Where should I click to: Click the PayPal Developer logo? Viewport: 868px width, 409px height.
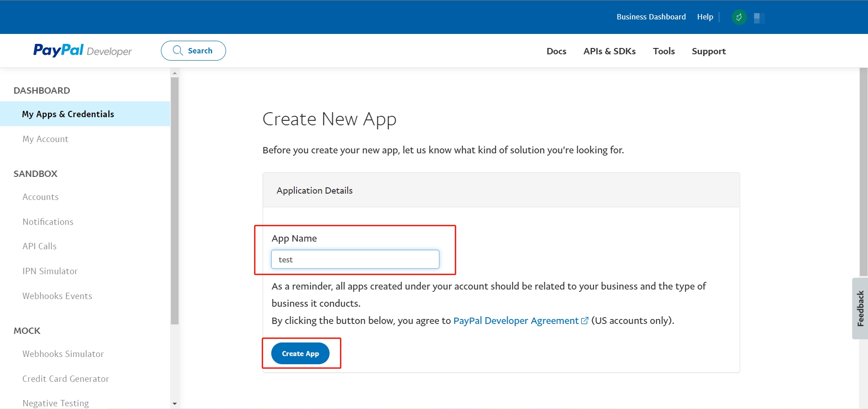pyautogui.click(x=83, y=50)
